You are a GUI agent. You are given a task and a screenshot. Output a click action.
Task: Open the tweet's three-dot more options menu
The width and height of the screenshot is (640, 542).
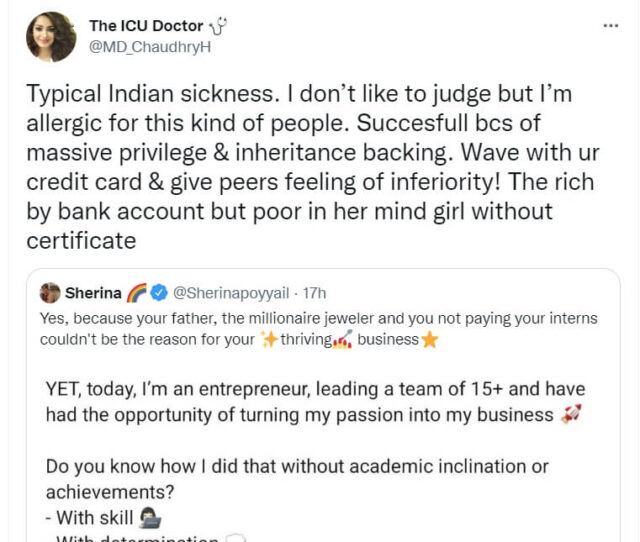611,25
